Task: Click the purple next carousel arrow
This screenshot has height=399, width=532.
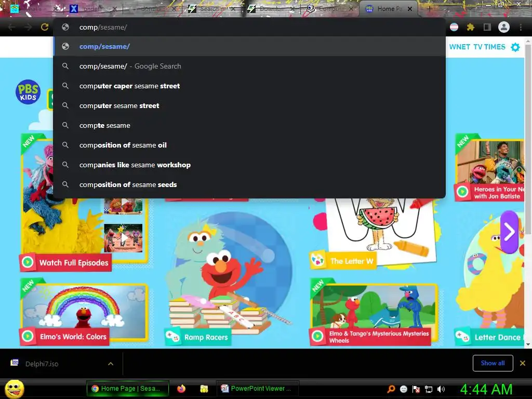Action: (x=509, y=232)
